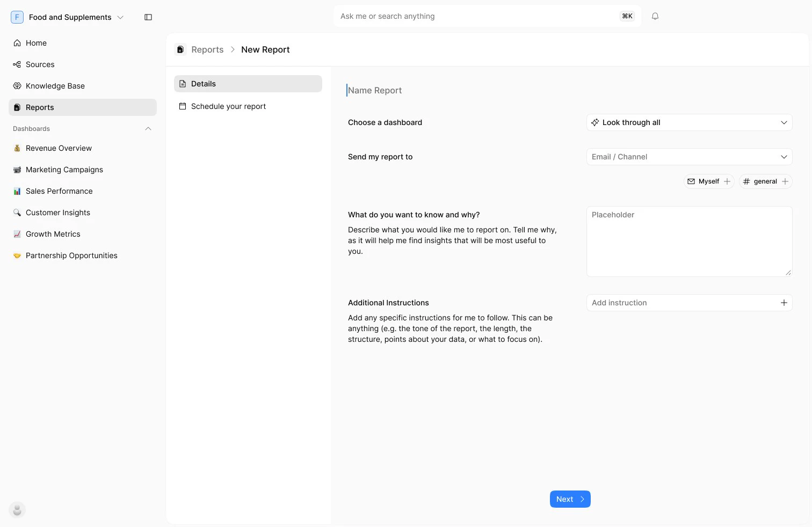Image resolution: width=812 pixels, height=527 pixels.
Task: Click the Next button
Action: tap(570, 499)
